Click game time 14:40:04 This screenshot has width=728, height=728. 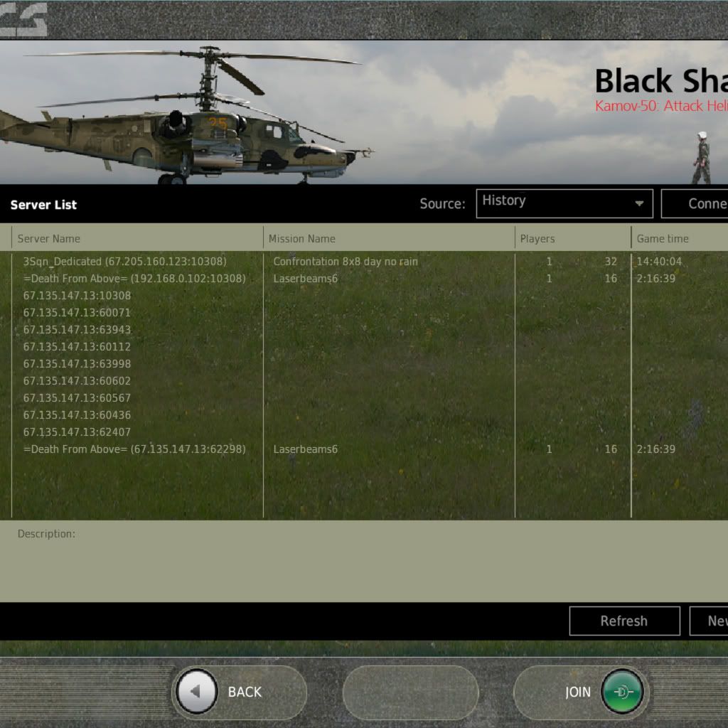pos(659,262)
